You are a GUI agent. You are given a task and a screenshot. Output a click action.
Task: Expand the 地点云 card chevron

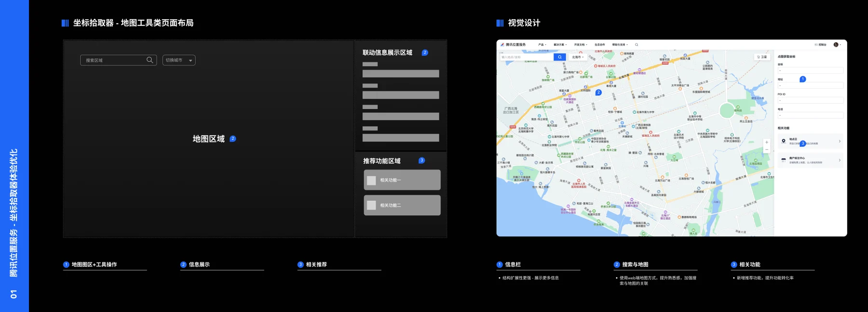coord(840,141)
